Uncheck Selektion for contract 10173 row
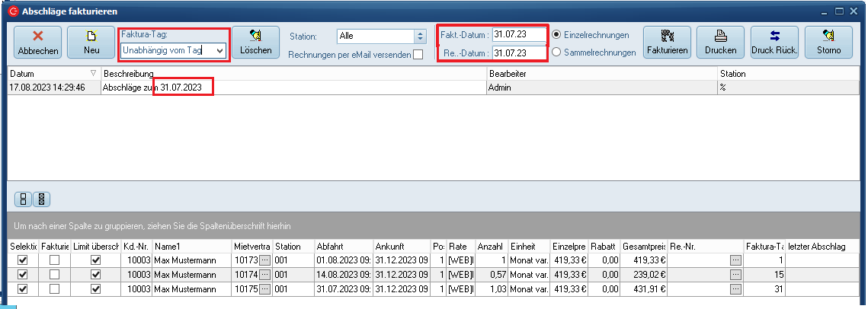 coord(22,260)
